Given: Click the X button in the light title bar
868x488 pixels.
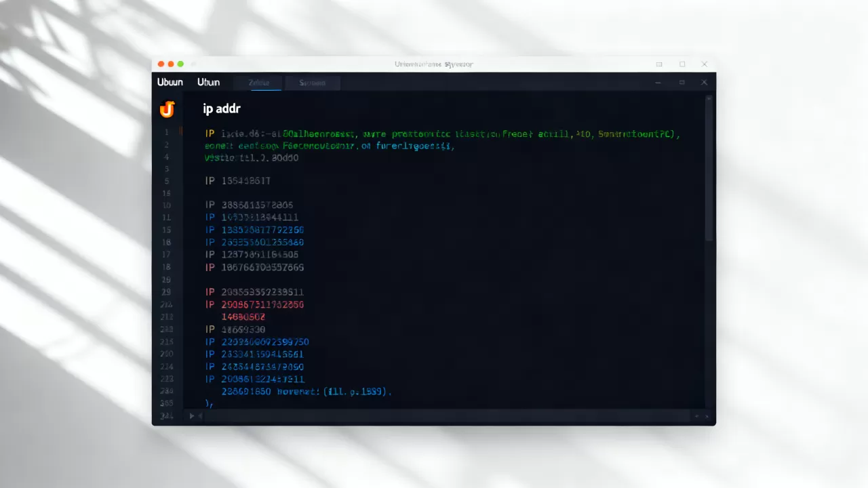Looking at the screenshot, I should [705, 64].
